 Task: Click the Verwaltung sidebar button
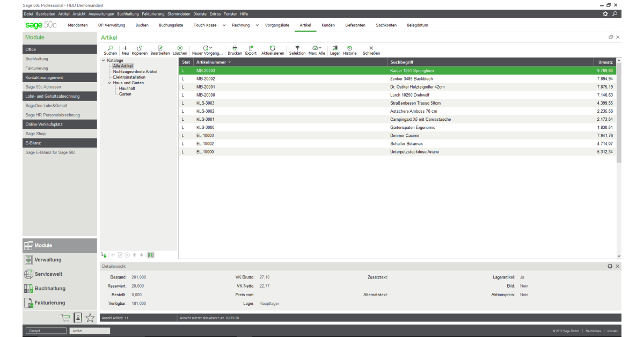[60, 260]
